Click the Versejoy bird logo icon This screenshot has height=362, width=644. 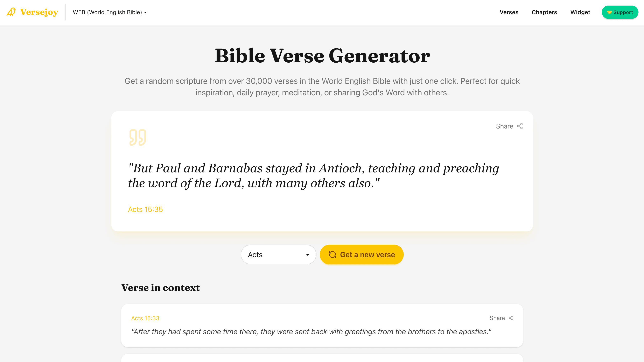pos(11,12)
